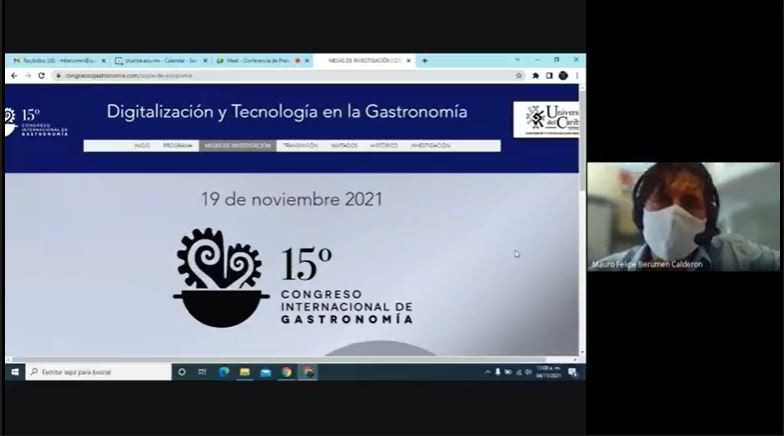Expand the tab search chevron
Image resolution: width=784 pixels, height=436 pixels.
click(x=518, y=60)
